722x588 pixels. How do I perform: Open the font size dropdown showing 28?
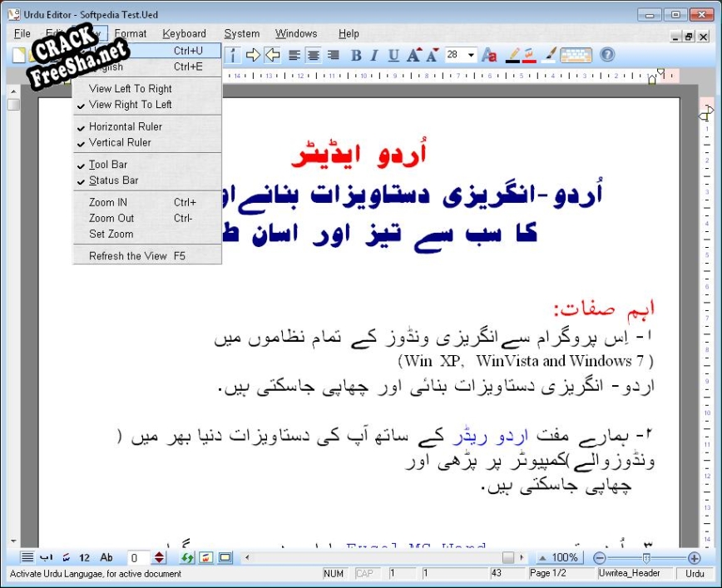coord(471,56)
